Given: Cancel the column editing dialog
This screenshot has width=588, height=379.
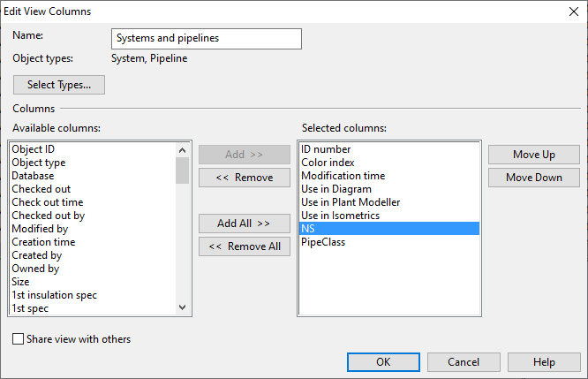Looking at the screenshot, I should tap(464, 362).
